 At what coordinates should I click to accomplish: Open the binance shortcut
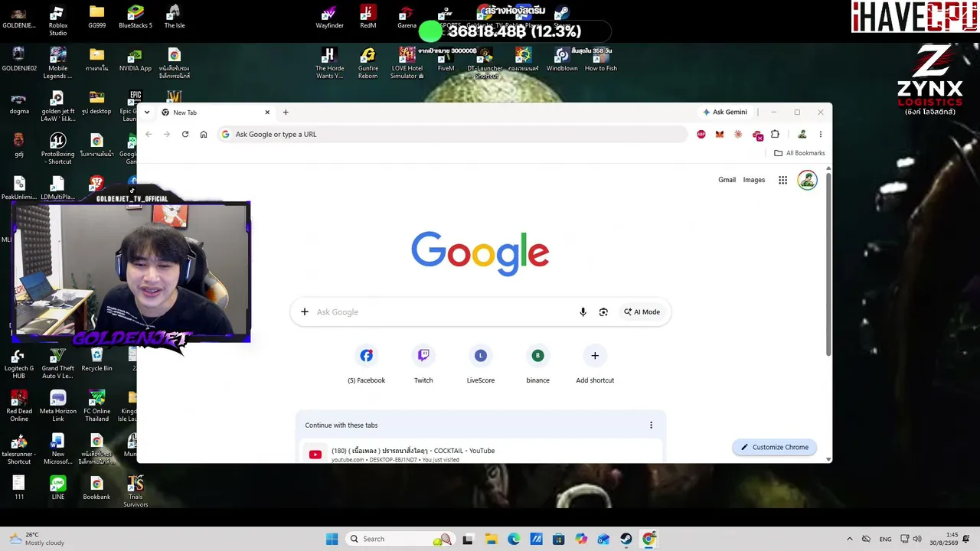click(537, 364)
